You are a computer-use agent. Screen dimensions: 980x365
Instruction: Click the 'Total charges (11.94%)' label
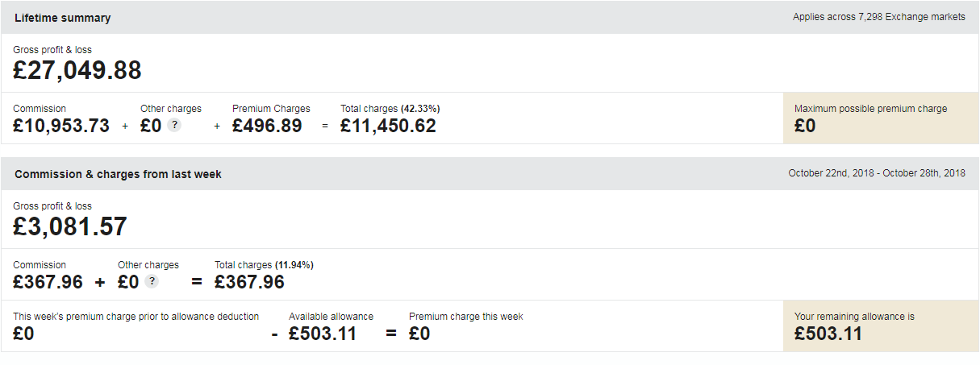(264, 265)
